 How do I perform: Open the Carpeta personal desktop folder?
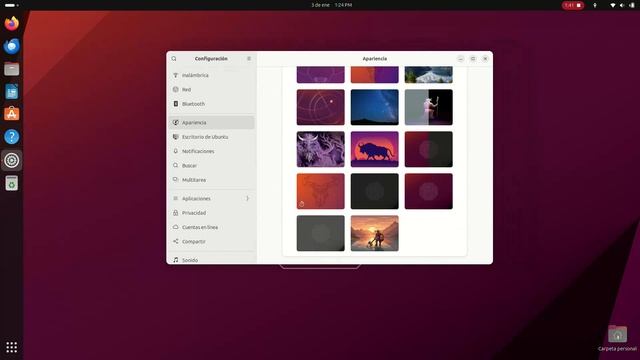(x=617, y=338)
